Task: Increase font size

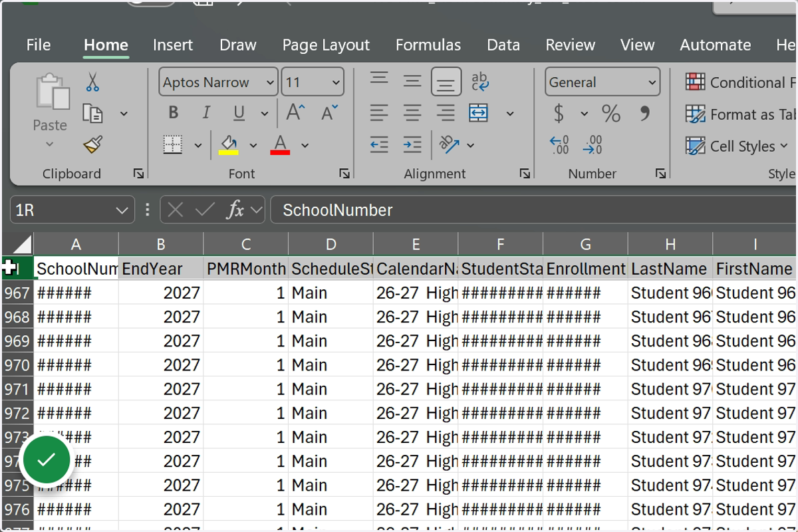Action: [x=295, y=113]
